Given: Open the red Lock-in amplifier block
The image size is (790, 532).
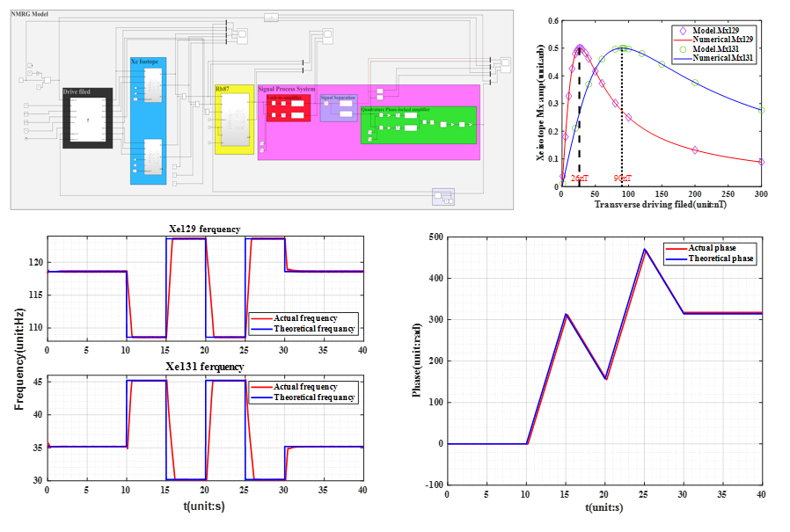Looking at the screenshot, I should coord(289,109).
